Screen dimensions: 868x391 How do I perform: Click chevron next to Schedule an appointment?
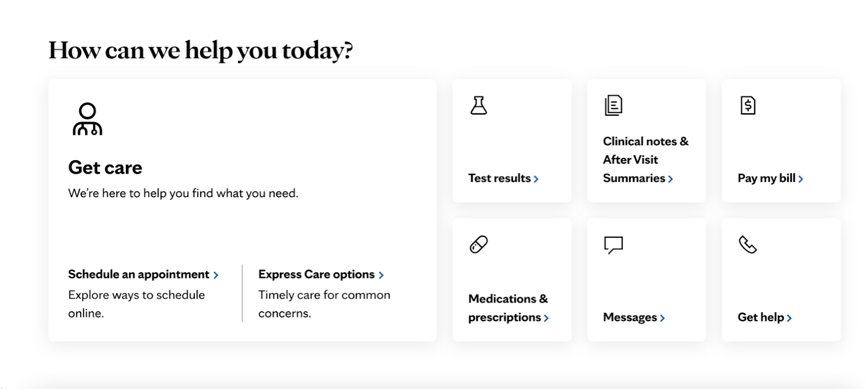pos(216,275)
